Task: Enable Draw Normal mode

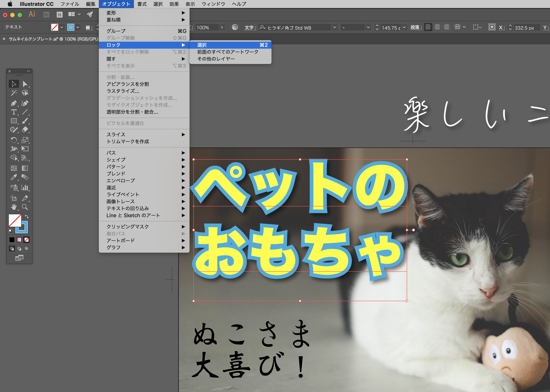Action: [12, 248]
